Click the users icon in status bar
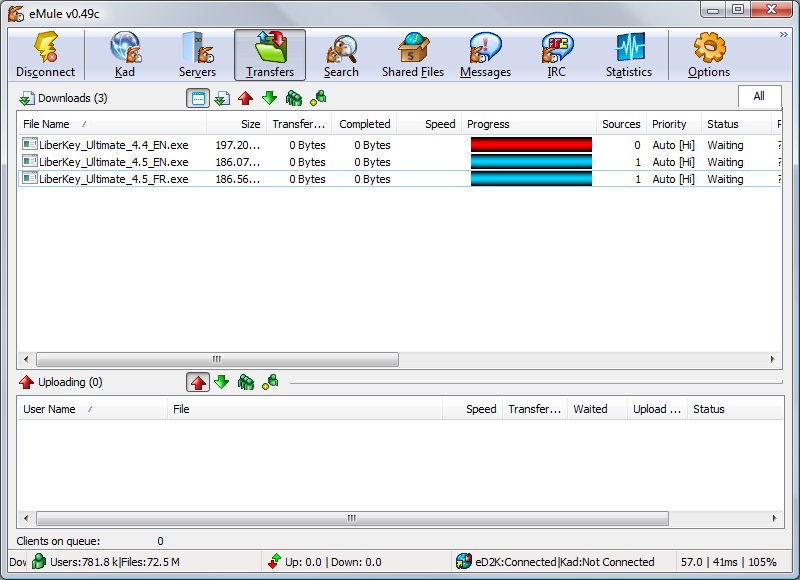 pos(39,562)
